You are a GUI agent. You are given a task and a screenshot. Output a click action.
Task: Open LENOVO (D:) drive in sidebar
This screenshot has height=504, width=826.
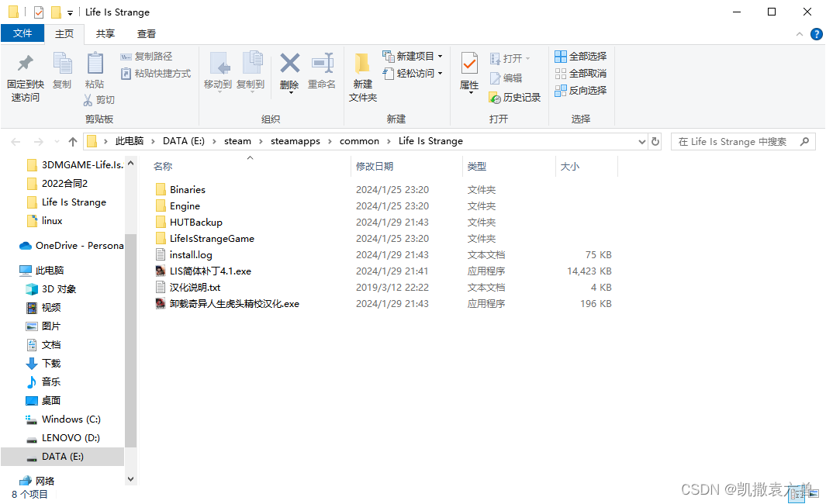click(x=64, y=438)
